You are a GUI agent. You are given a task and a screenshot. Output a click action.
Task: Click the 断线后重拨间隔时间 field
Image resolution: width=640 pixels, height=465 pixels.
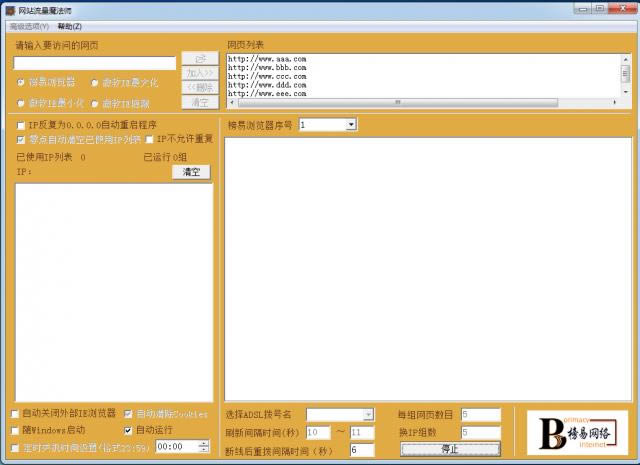(362, 450)
